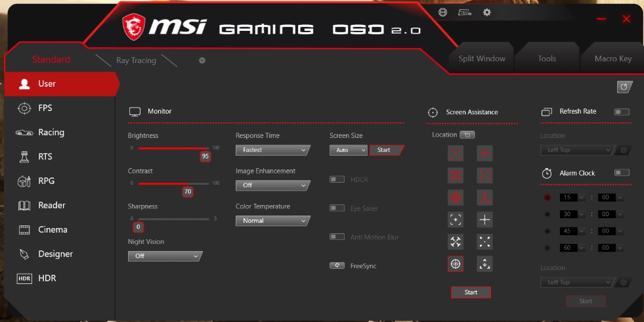Pick the white triangle-dots crosshair icon
The width and height of the screenshot is (644, 322).
point(484,264)
